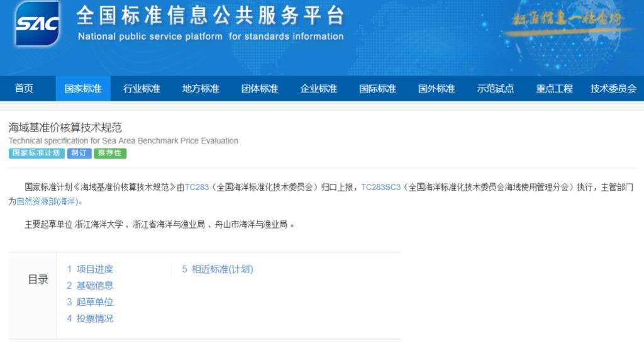Image resolution: width=644 pixels, height=343 pixels.
Task: Open the 技术委员会 menu item
Action: pyautogui.click(x=613, y=89)
